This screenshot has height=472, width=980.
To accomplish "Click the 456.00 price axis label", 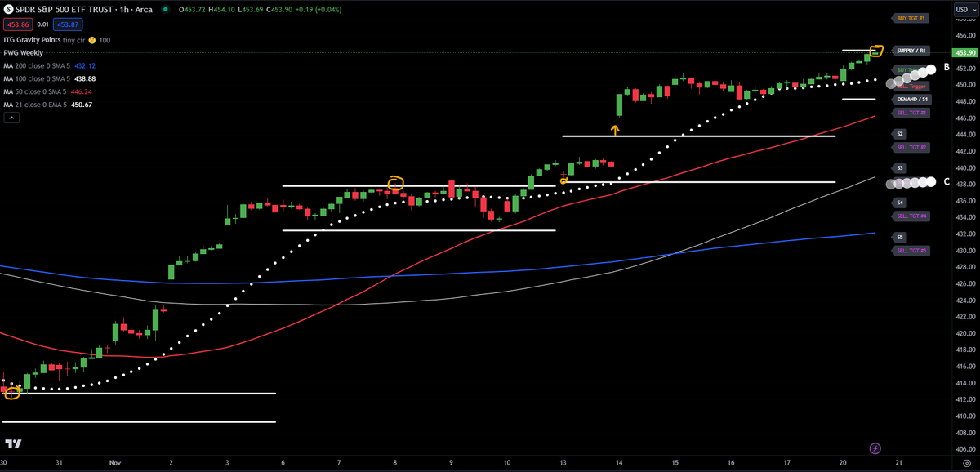I will point(964,35).
